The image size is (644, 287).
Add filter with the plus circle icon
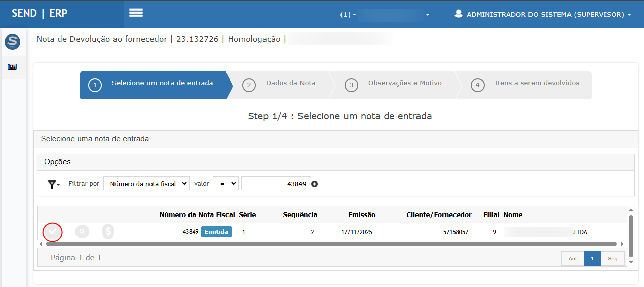pyautogui.click(x=314, y=184)
